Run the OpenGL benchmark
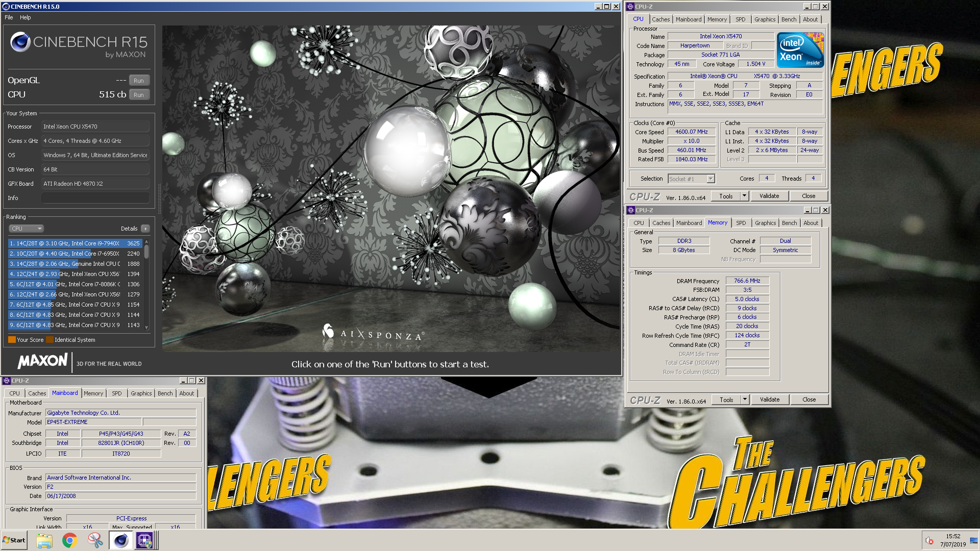The image size is (980, 551). [139, 81]
